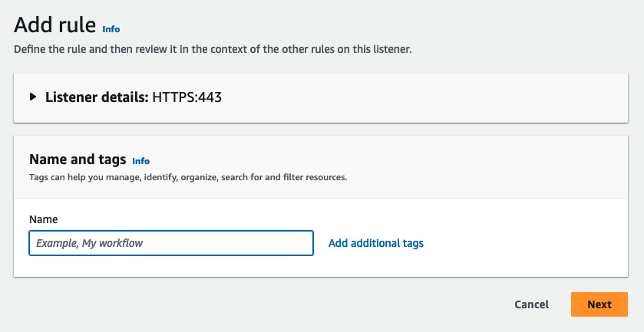Focus the Name input field

pos(171,243)
